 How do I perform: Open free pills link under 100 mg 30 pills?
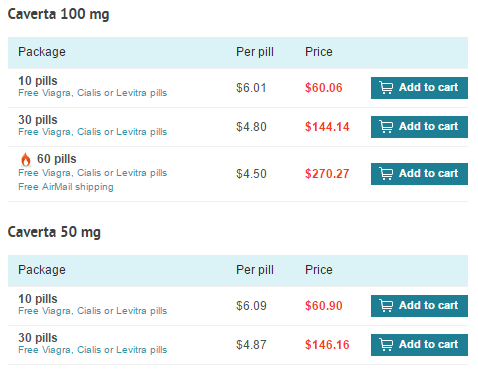(x=93, y=132)
